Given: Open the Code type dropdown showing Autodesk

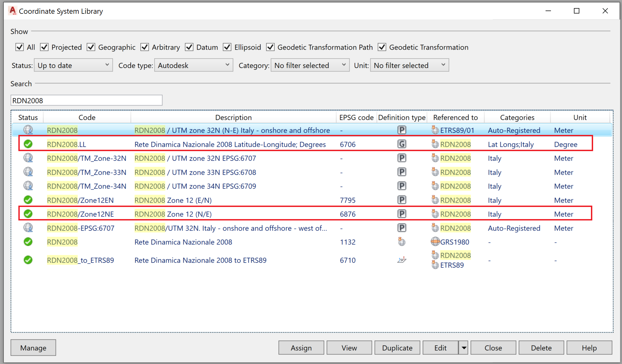Looking at the screenshot, I should coord(194,65).
